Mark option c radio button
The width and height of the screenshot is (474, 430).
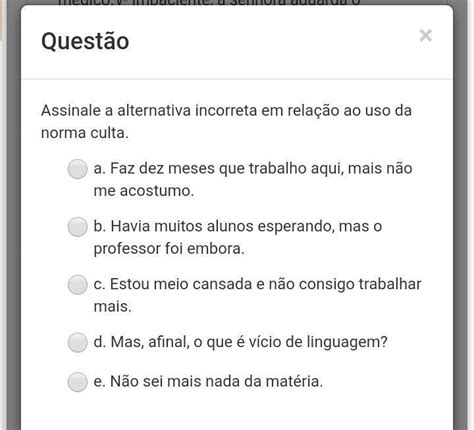(x=77, y=285)
